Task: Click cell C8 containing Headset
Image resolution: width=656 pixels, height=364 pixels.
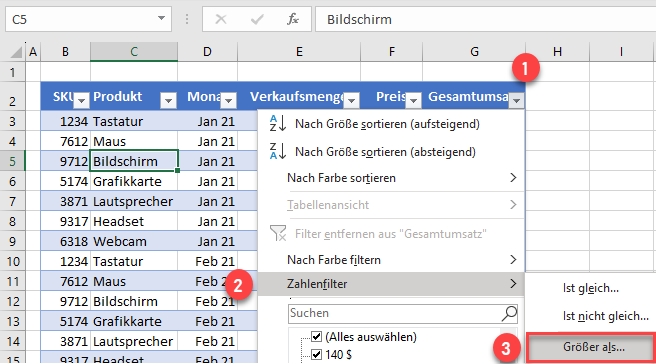Action: (134, 221)
